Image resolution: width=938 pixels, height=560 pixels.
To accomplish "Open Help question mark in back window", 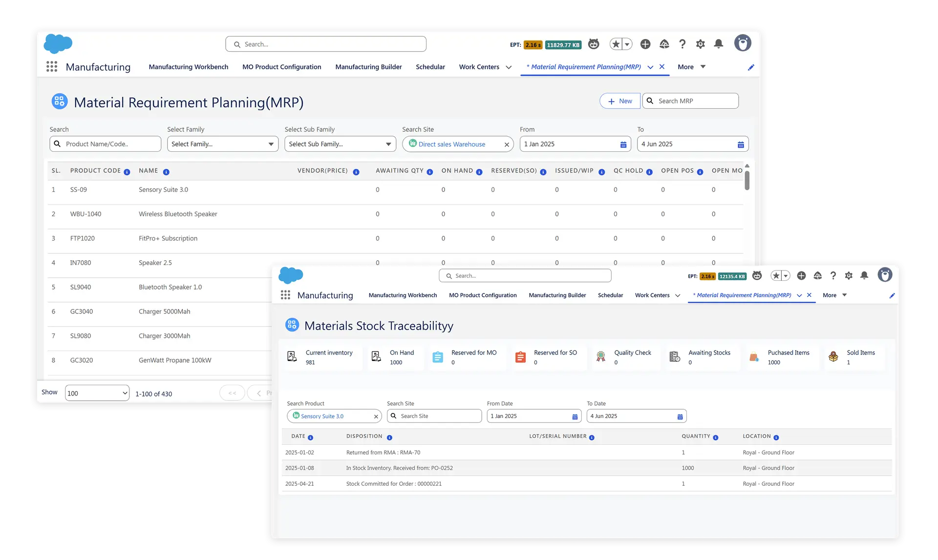I will pos(682,44).
